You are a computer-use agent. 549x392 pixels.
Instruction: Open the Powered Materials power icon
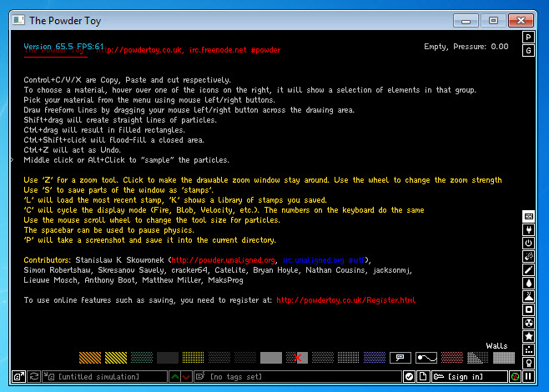coord(528,243)
